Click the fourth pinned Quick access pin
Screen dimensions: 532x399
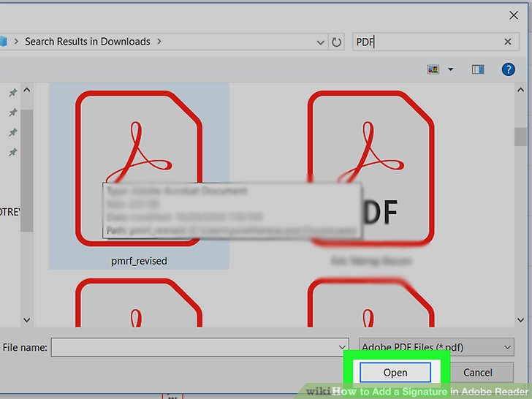click(x=12, y=152)
